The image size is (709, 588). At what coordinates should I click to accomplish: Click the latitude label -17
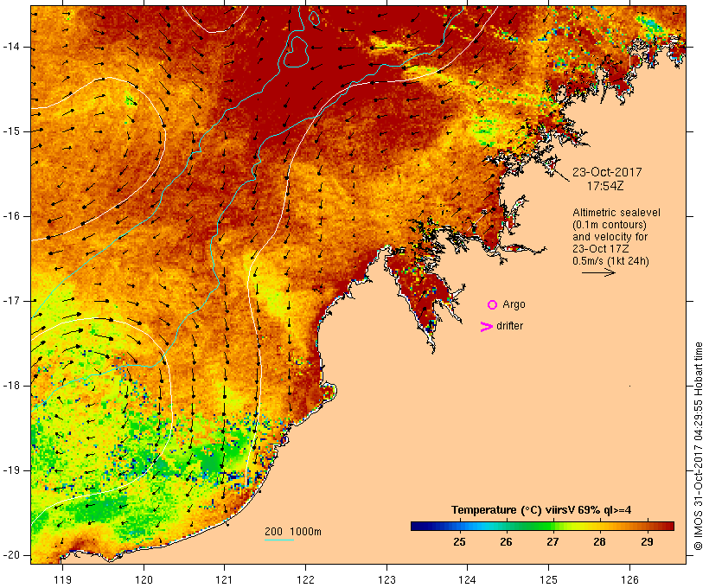(x=11, y=301)
